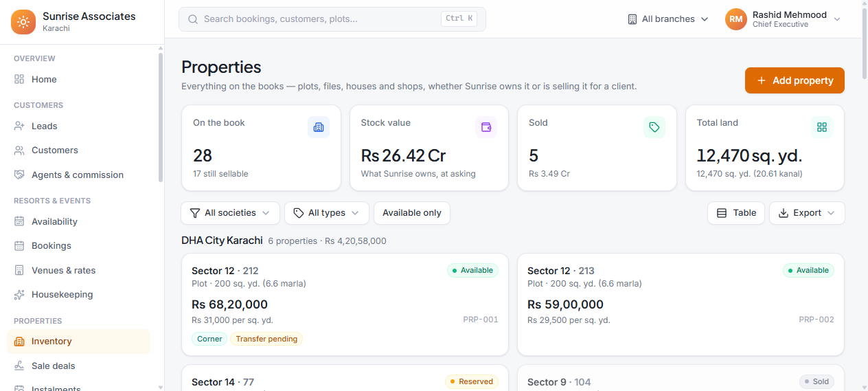Click the Agents & commission icon
This screenshot has height=391, width=868.
click(x=19, y=175)
